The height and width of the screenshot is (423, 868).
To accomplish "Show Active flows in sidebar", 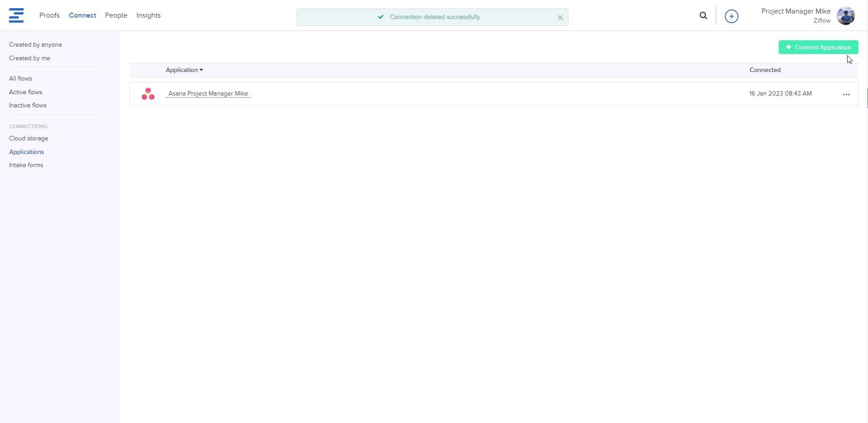I will pyautogui.click(x=25, y=92).
